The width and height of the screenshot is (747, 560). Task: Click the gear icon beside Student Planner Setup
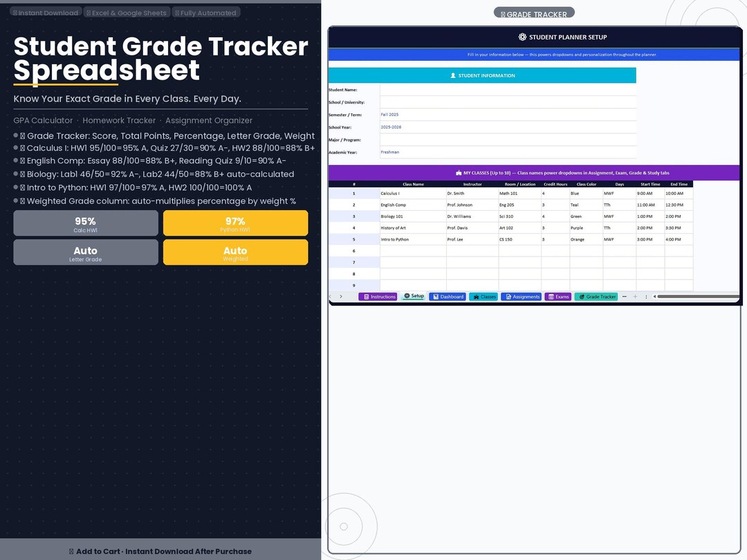(x=522, y=37)
